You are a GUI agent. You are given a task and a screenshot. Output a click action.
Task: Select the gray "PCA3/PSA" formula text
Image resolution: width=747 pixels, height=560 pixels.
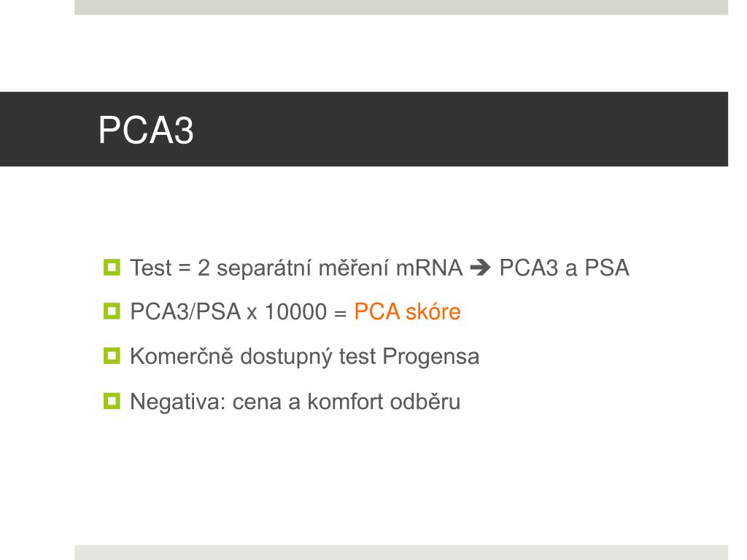tap(185, 312)
